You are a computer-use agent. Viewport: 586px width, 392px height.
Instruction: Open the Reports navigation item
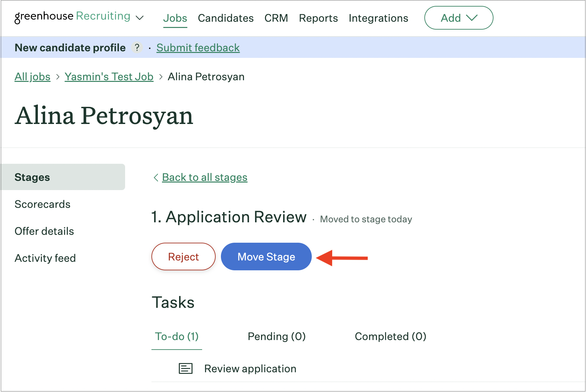[x=318, y=18]
